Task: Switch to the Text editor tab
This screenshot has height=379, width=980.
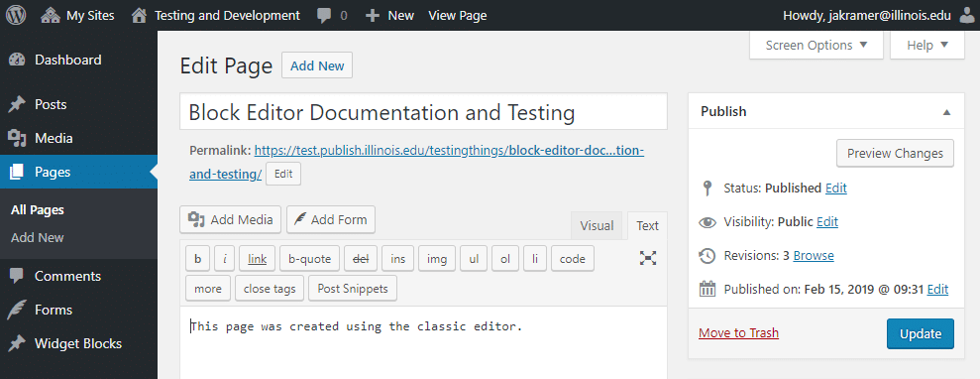Action: (647, 226)
